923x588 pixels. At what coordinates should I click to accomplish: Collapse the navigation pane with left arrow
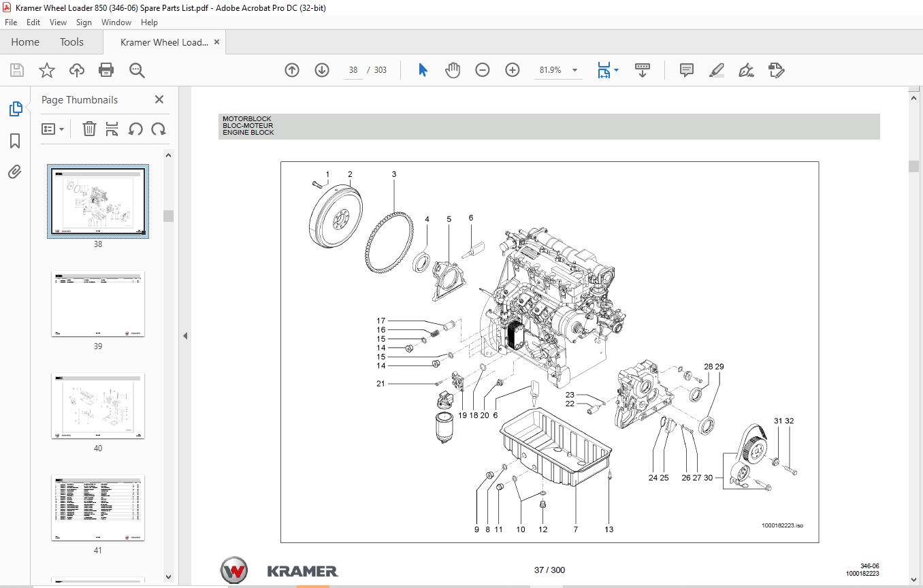point(184,336)
